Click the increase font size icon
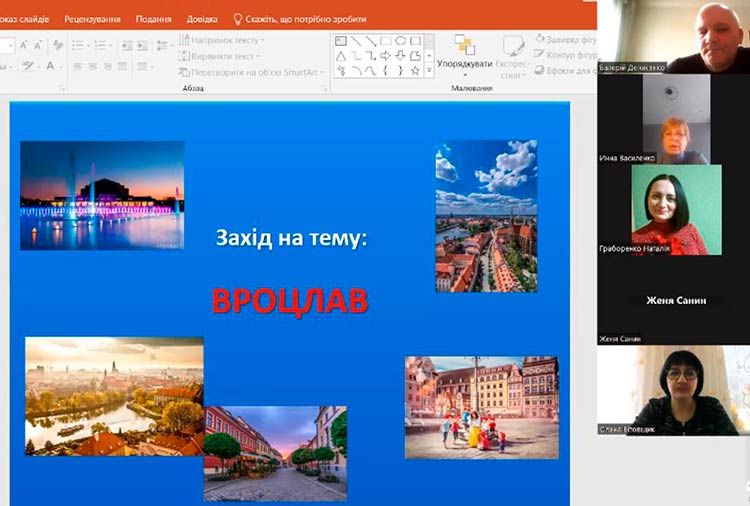This screenshot has width=750, height=506. (23, 45)
